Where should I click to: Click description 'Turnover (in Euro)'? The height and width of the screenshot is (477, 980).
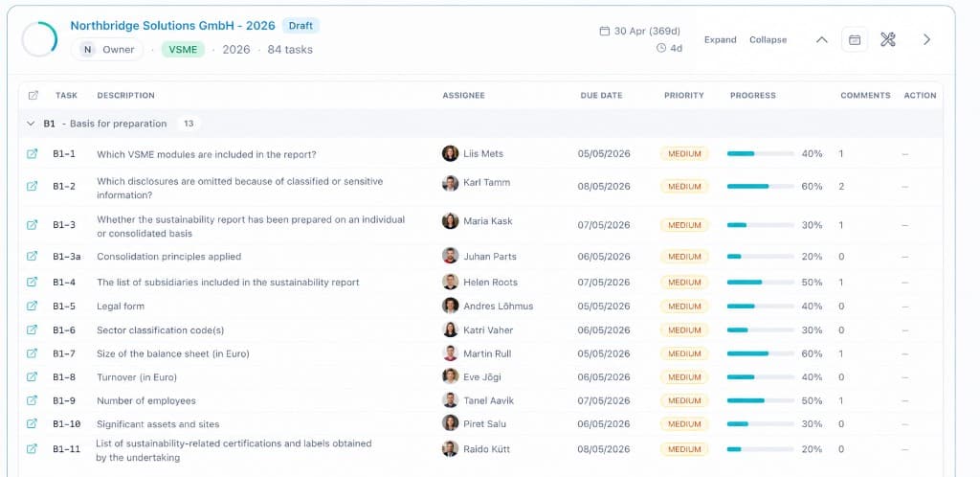[136, 377]
